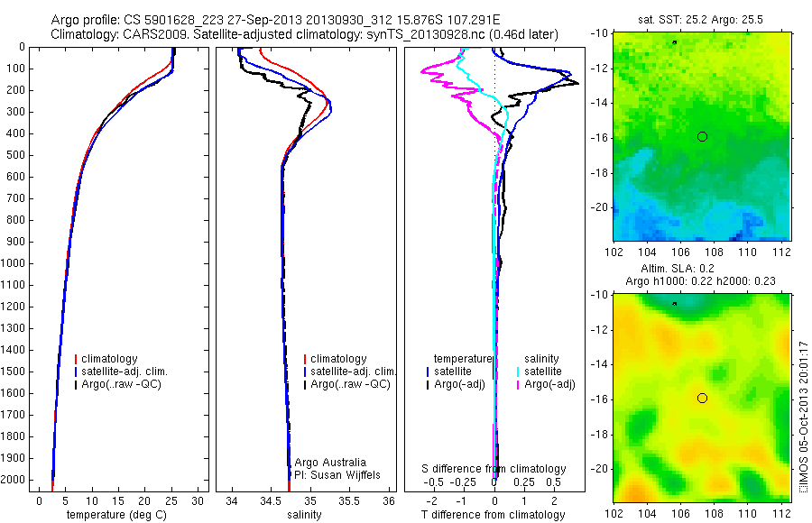Click 'satellite' beside the cyan salinity legend marker
The image size is (812, 523).
543,372
